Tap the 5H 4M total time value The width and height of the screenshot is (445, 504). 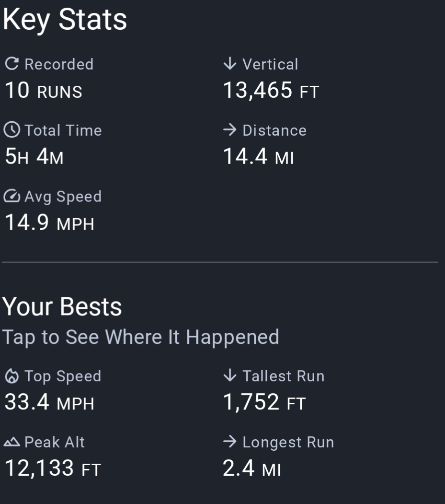pyautogui.click(x=34, y=157)
